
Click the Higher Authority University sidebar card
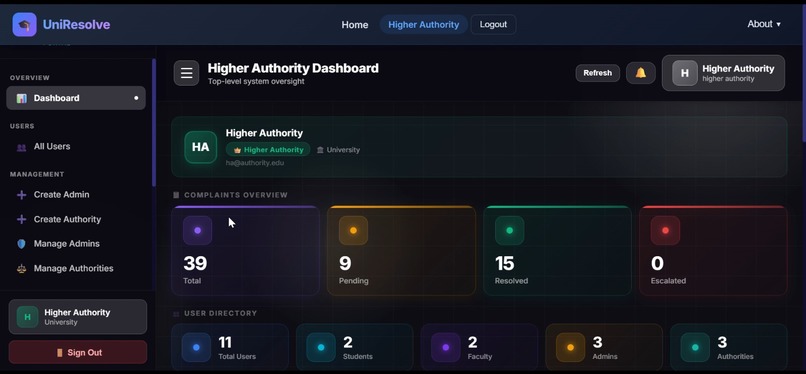pyautogui.click(x=78, y=317)
